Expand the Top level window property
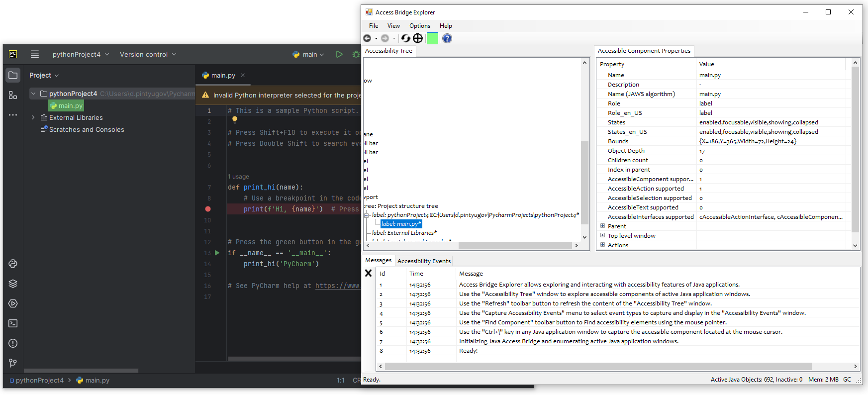The height and width of the screenshot is (395, 868). coord(602,235)
